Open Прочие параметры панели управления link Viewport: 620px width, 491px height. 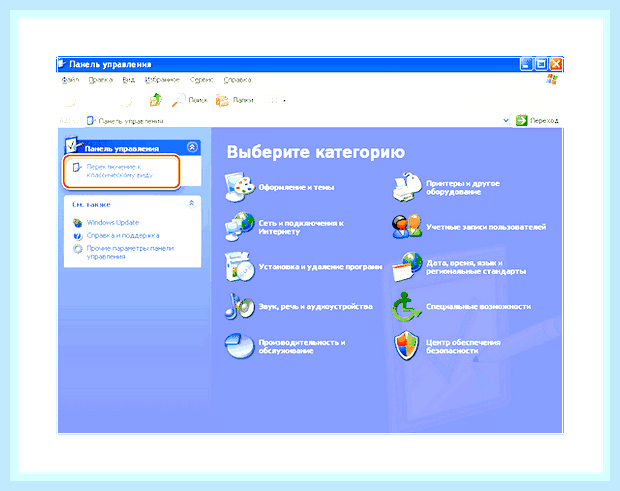click(x=130, y=252)
